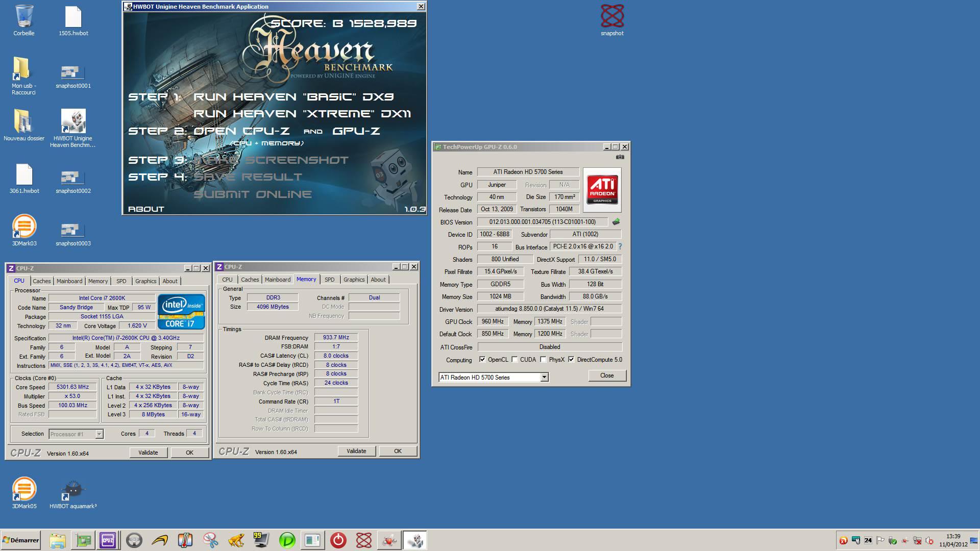980x551 pixels.
Task: Click the yellow frog taskbar icon
Action: (236, 540)
